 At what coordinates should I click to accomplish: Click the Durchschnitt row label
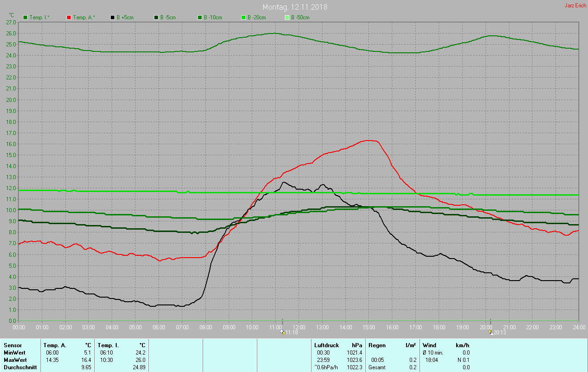pos(19,367)
